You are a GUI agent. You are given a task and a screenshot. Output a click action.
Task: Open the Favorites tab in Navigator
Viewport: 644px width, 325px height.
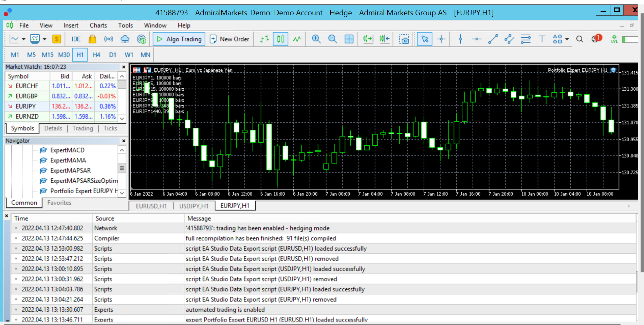pos(59,203)
